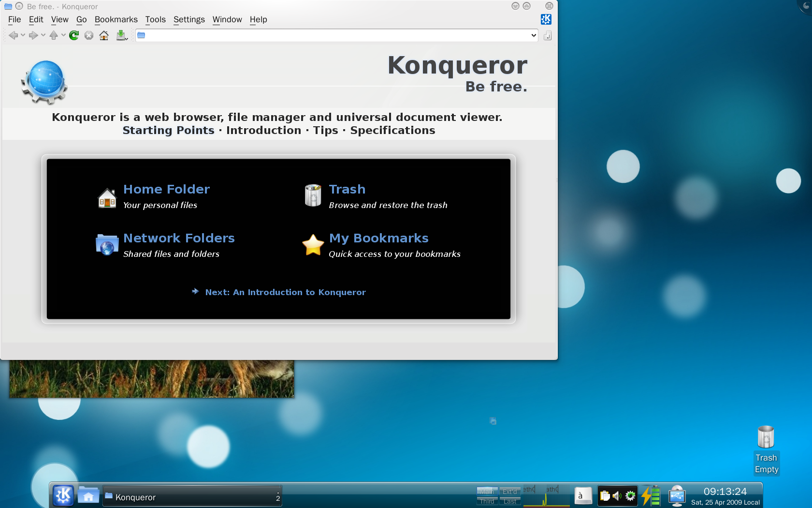Open Up directory history dropdown arrow
812x508 pixels.
coord(63,35)
